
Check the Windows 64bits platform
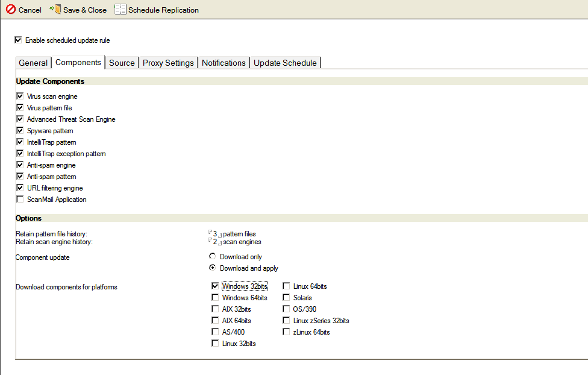click(215, 298)
